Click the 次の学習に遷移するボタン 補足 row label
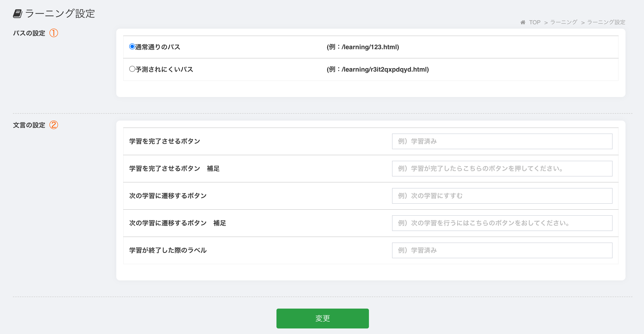The height and width of the screenshot is (334, 644). [x=178, y=223]
